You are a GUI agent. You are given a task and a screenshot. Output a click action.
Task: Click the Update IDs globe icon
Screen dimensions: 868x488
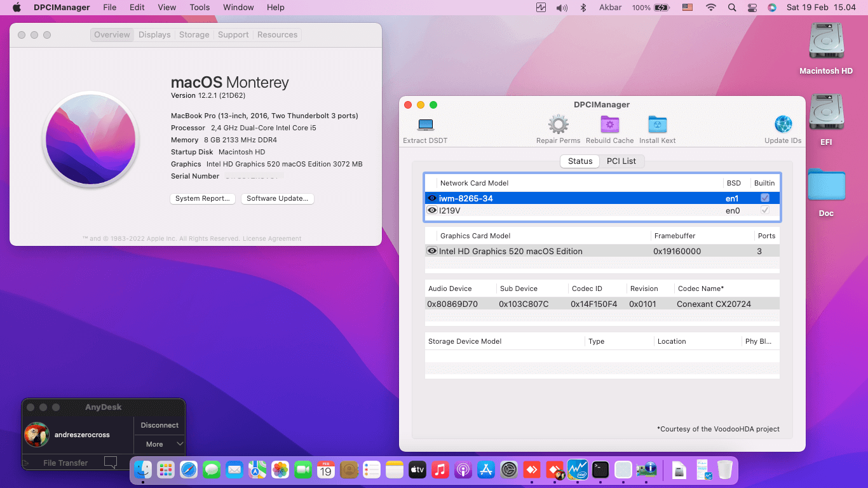783,125
